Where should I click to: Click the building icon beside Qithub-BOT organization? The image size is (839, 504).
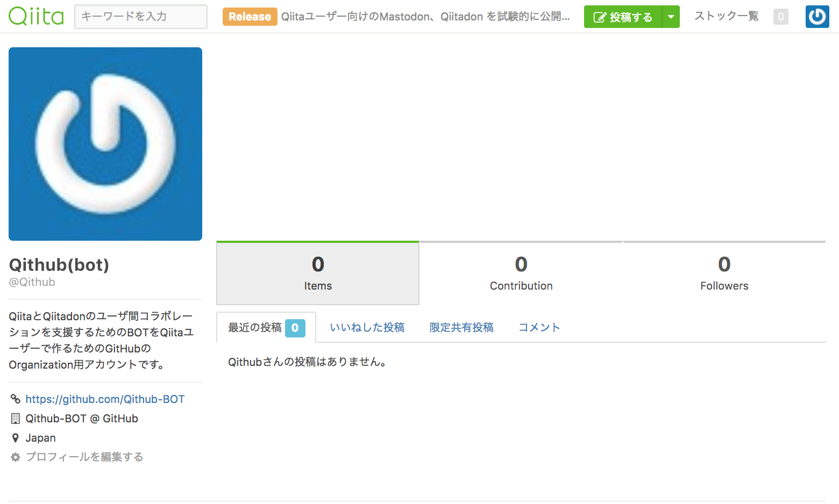pos(16,418)
